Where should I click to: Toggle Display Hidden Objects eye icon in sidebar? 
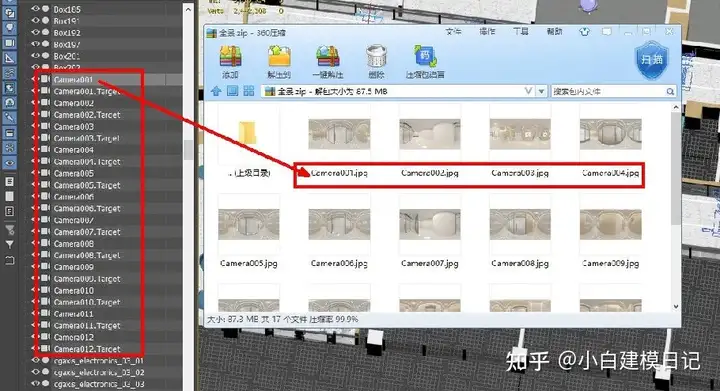pyautogui.click(x=9, y=163)
